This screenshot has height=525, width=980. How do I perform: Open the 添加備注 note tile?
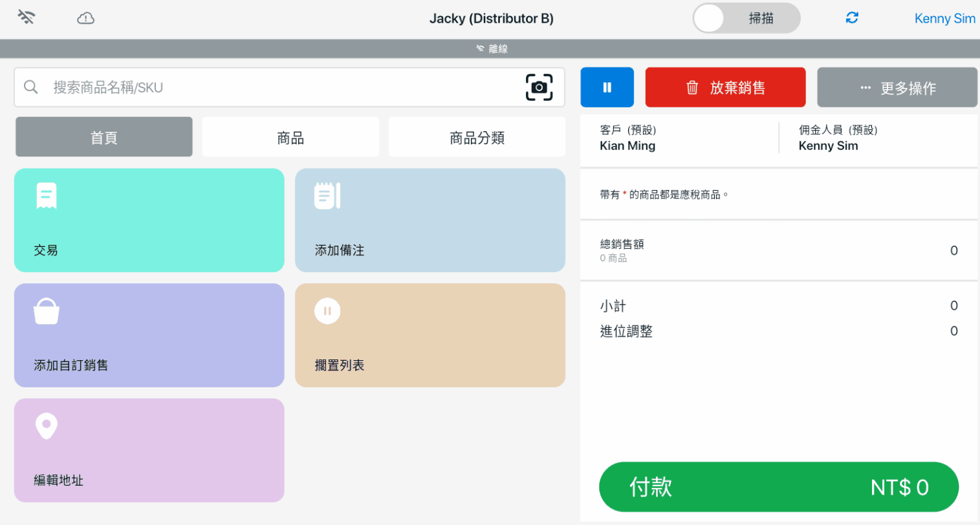[430, 220]
